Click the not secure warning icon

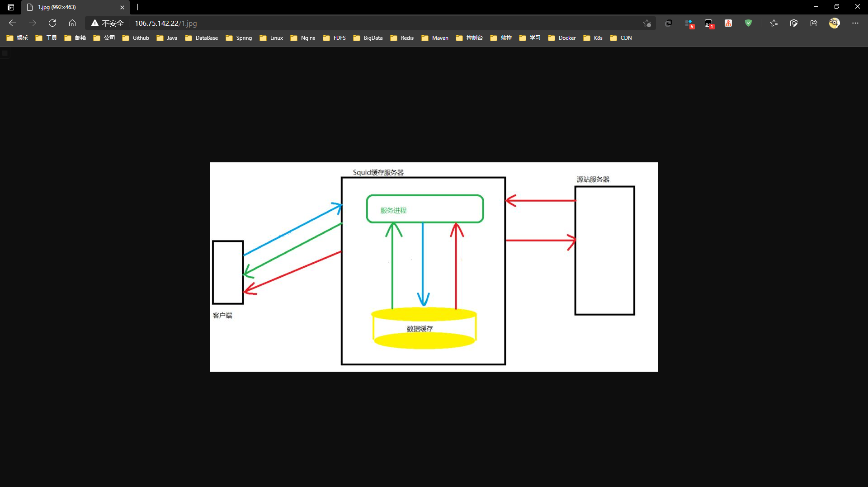pos(95,23)
